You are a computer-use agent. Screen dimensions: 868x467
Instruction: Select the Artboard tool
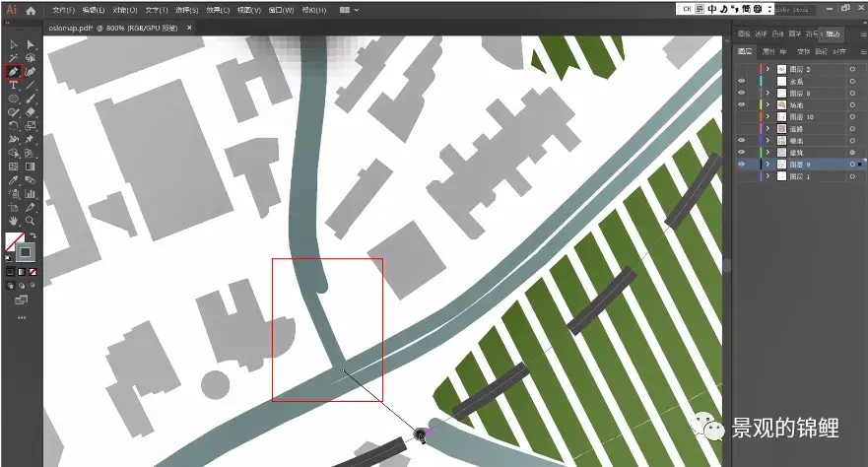(x=14, y=208)
